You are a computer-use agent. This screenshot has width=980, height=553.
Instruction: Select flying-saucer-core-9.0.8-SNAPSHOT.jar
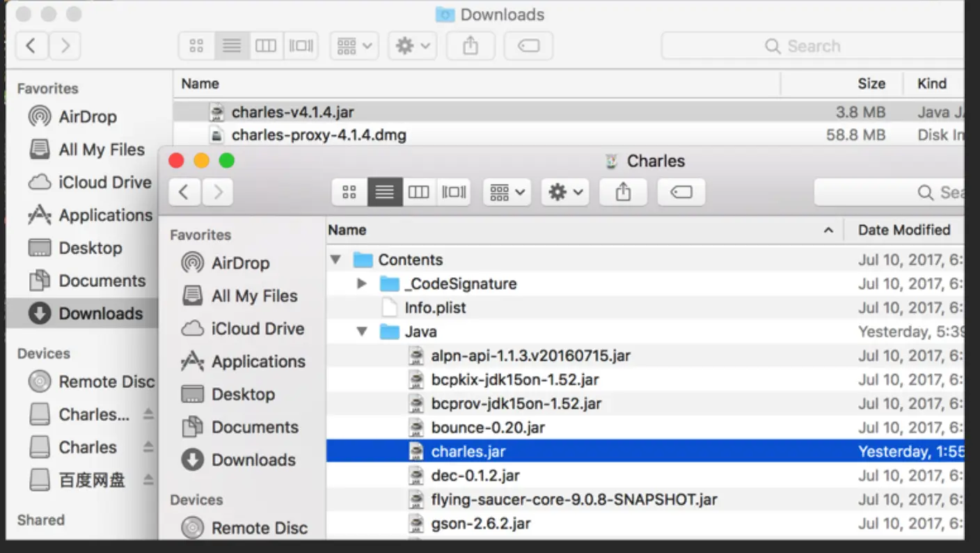pos(645,499)
